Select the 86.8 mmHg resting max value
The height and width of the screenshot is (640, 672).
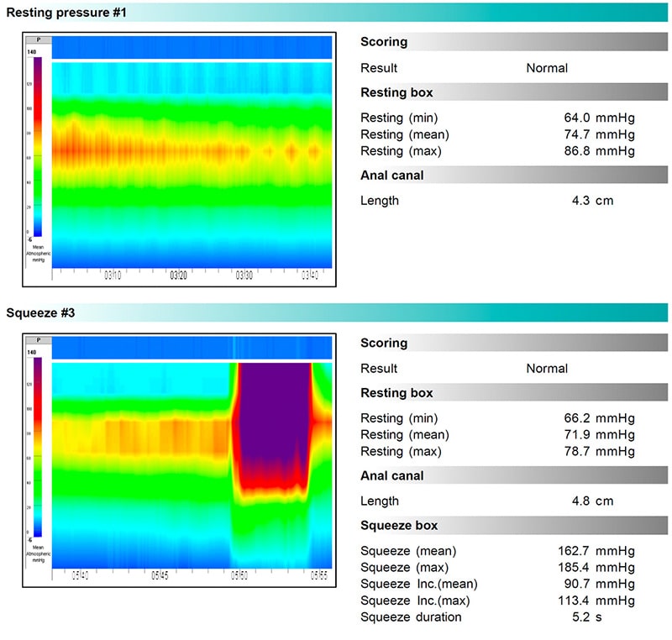[x=599, y=151]
